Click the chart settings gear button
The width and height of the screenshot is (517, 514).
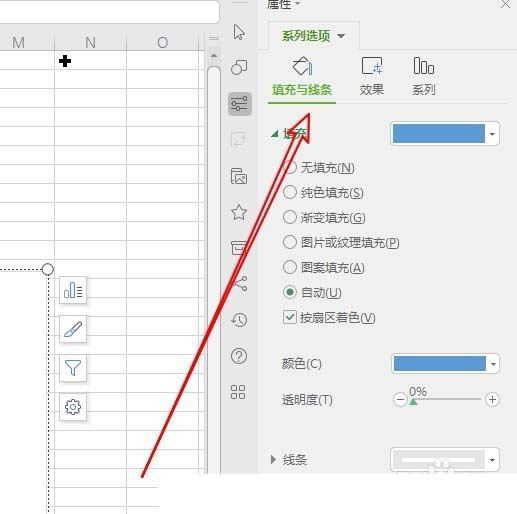[x=73, y=407]
